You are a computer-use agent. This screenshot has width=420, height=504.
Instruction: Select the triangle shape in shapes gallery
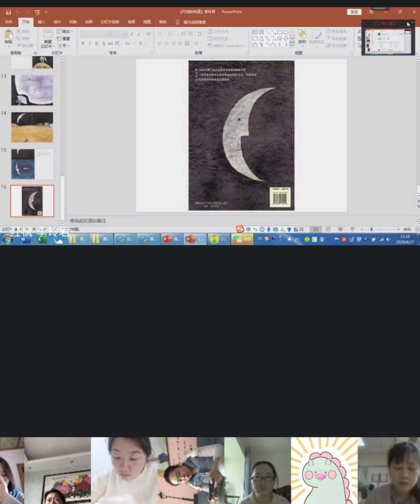point(261,39)
